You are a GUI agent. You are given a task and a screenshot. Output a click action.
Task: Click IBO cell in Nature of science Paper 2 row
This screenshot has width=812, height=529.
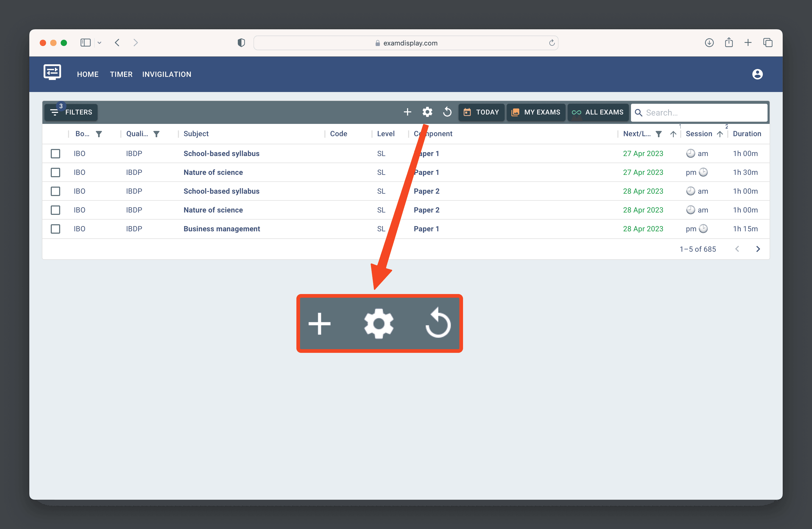click(x=80, y=210)
